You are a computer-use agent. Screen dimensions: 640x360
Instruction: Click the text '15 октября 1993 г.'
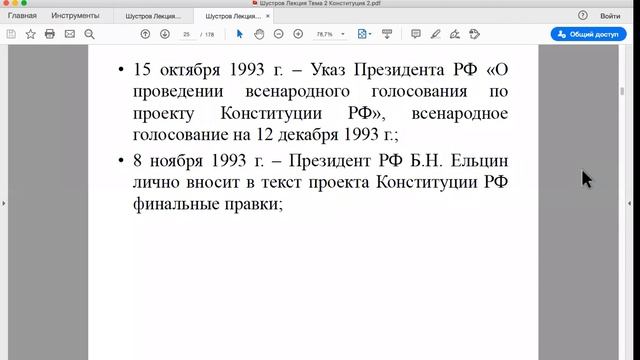pos(208,69)
